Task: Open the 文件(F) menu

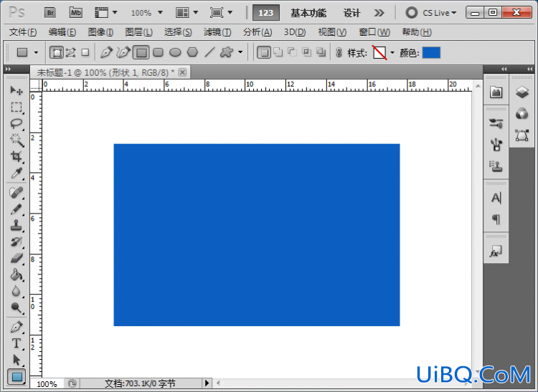Action: (x=23, y=32)
